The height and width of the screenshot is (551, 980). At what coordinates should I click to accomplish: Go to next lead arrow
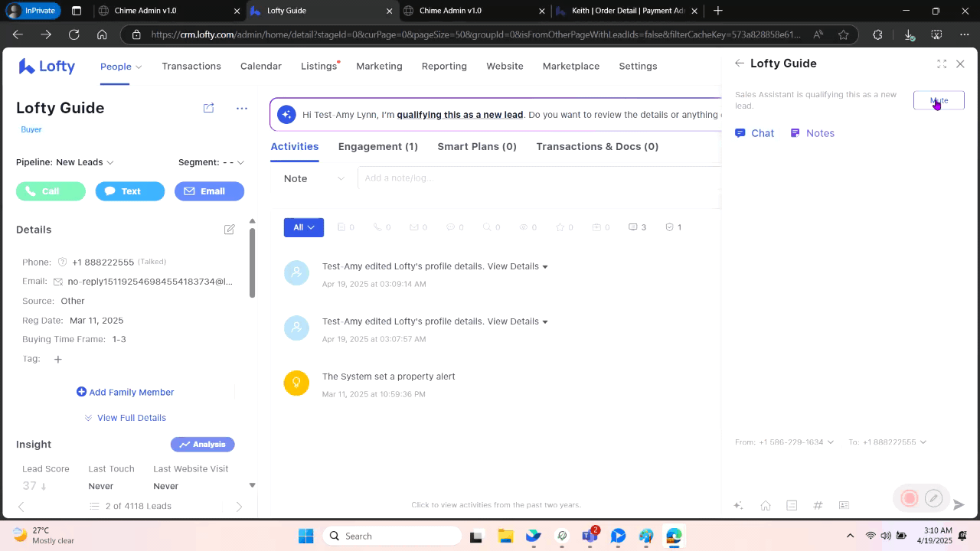click(239, 506)
